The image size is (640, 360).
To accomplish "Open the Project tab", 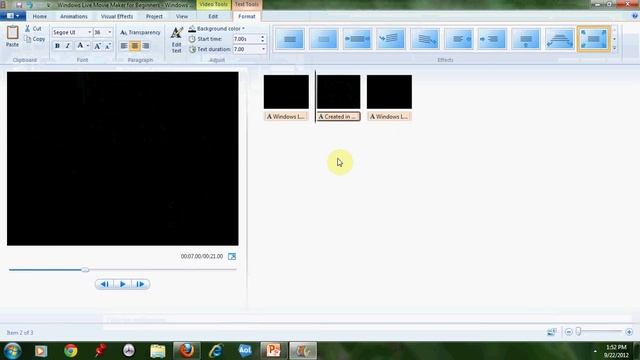I will click(x=154, y=16).
